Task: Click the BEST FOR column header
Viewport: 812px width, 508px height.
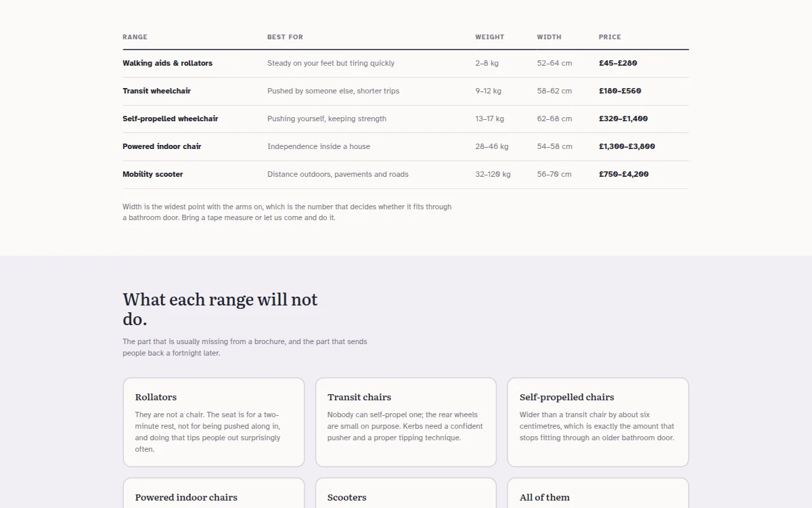Action: tap(285, 37)
